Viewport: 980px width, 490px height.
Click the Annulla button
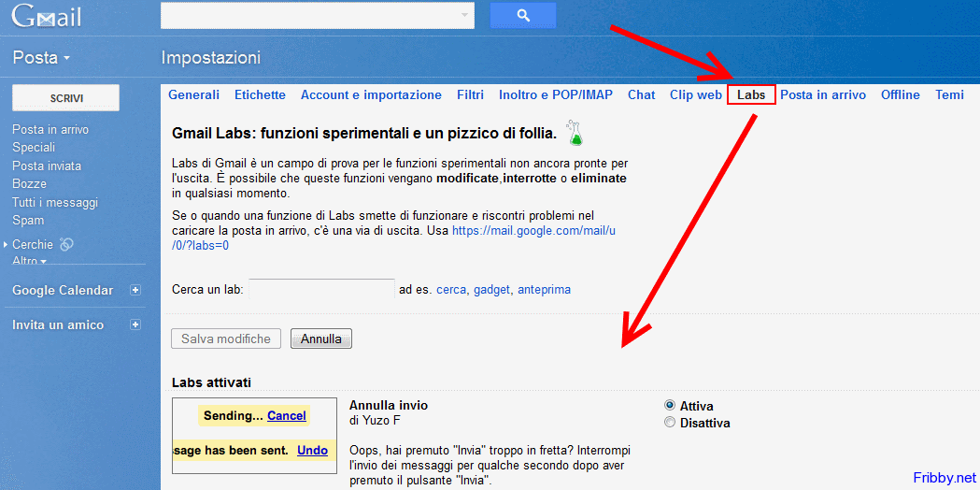tap(321, 339)
